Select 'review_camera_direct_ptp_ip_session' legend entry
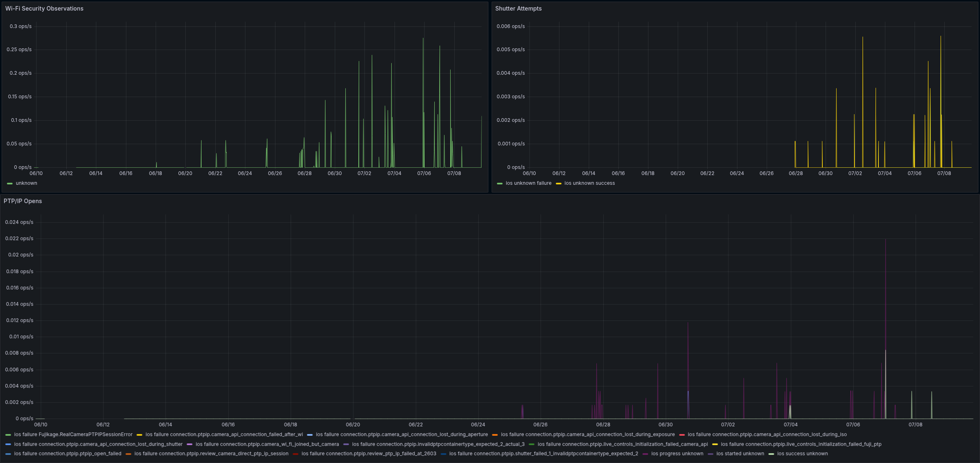Screen dimensions: 980x463 211,454
